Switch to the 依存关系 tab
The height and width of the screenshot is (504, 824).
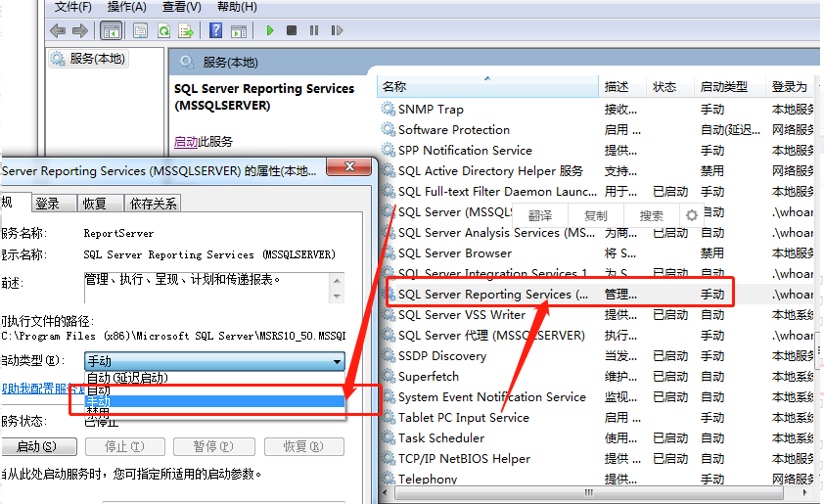(x=153, y=204)
